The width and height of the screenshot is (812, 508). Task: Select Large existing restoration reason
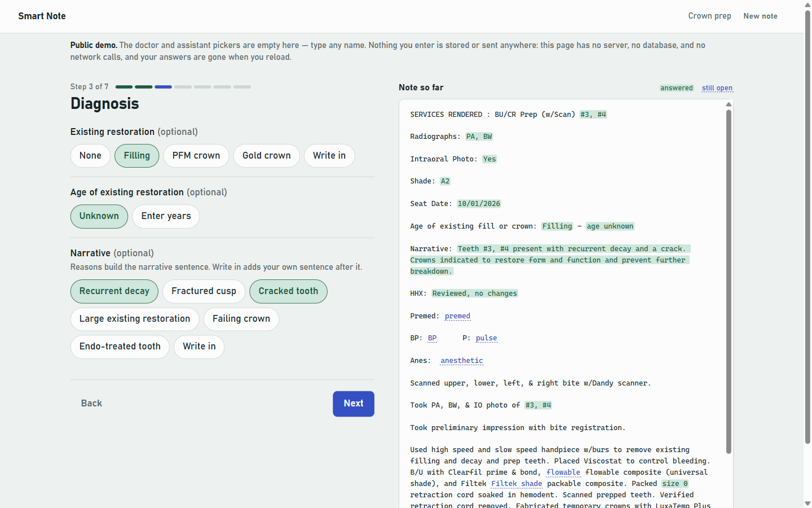pos(135,319)
